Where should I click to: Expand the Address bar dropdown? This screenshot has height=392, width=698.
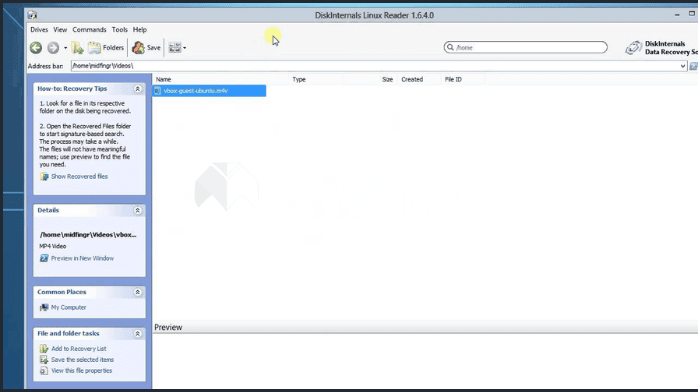[x=683, y=66]
